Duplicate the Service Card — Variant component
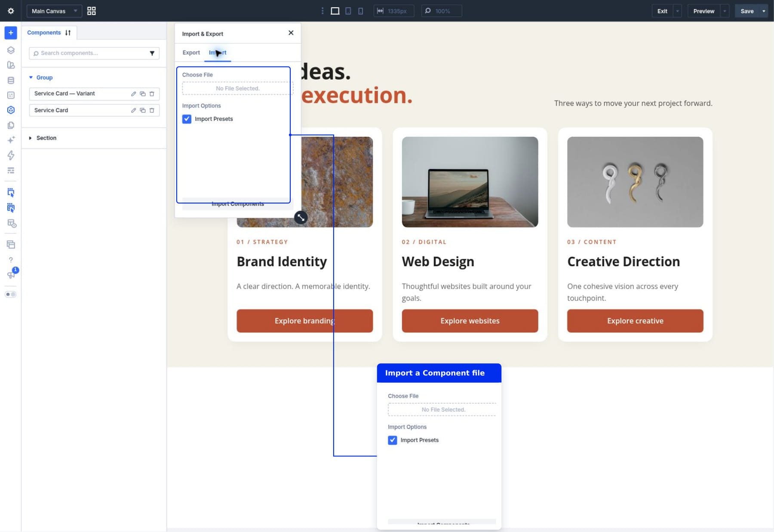Viewport: 774px width, 532px height. [143, 94]
